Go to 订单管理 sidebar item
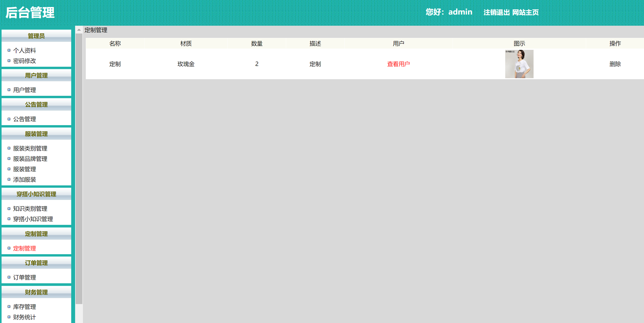The image size is (644, 323). (25, 278)
